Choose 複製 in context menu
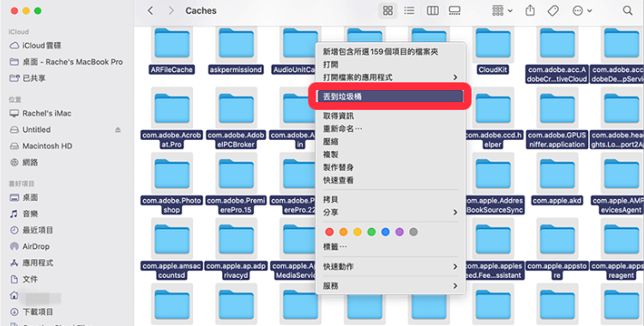 [390, 154]
